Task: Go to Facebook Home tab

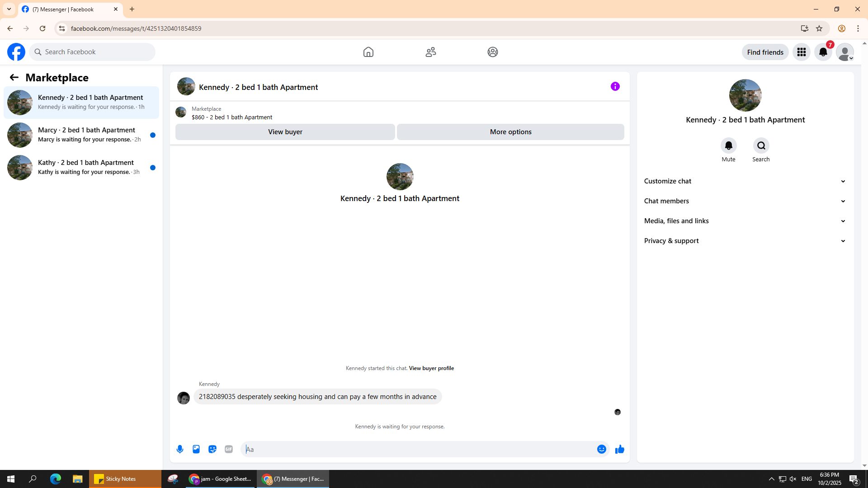Action: [368, 52]
